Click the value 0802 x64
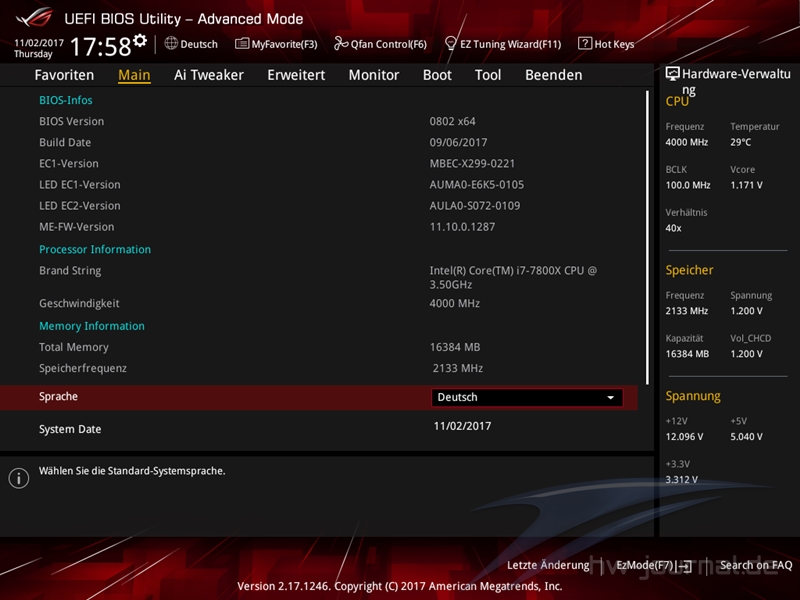This screenshot has width=800, height=600. click(x=453, y=121)
